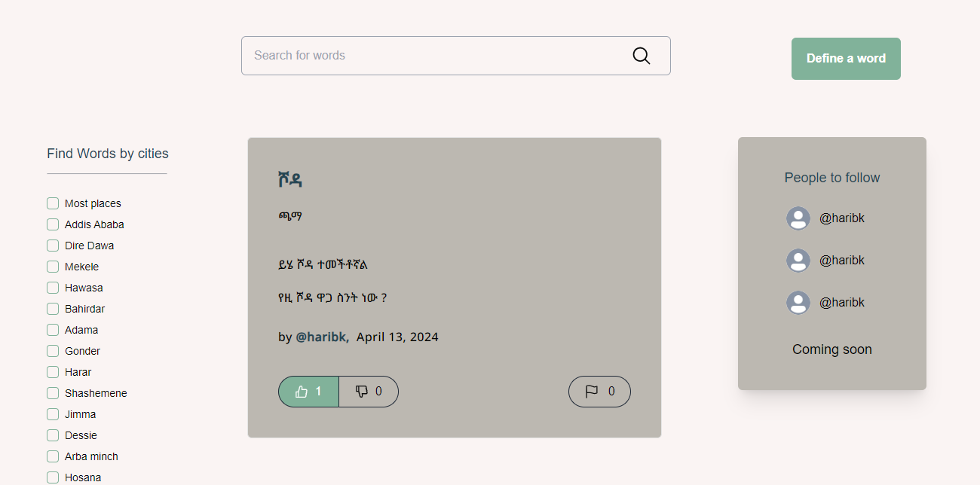Upvote the word with thumbs-up icon
The image size is (980, 485).
click(308, 392)
